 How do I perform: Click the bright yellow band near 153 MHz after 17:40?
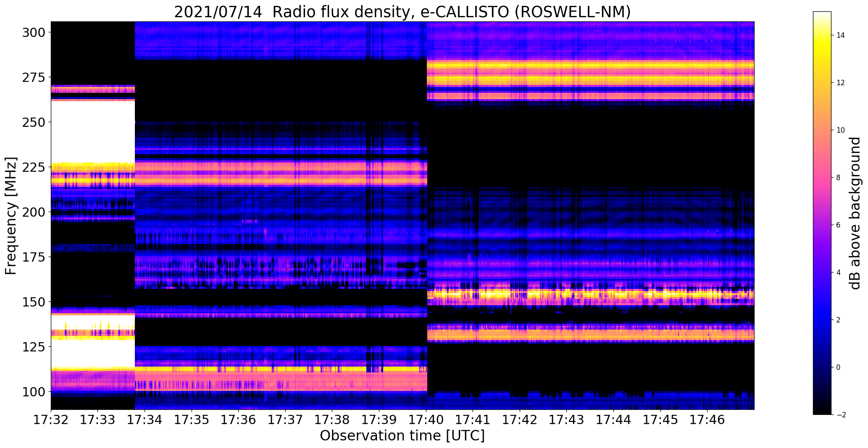point(590,294)
